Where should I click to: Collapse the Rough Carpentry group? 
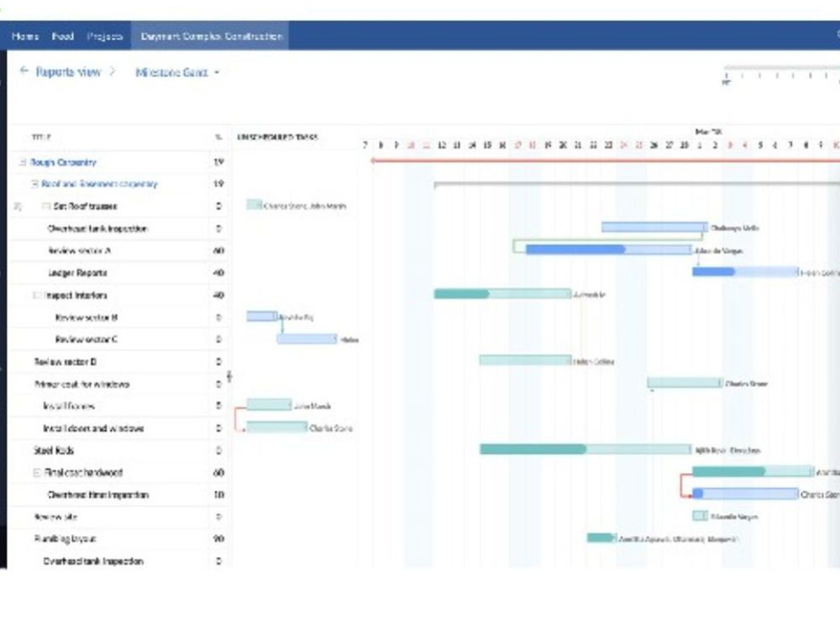click(x=23, y=162)
